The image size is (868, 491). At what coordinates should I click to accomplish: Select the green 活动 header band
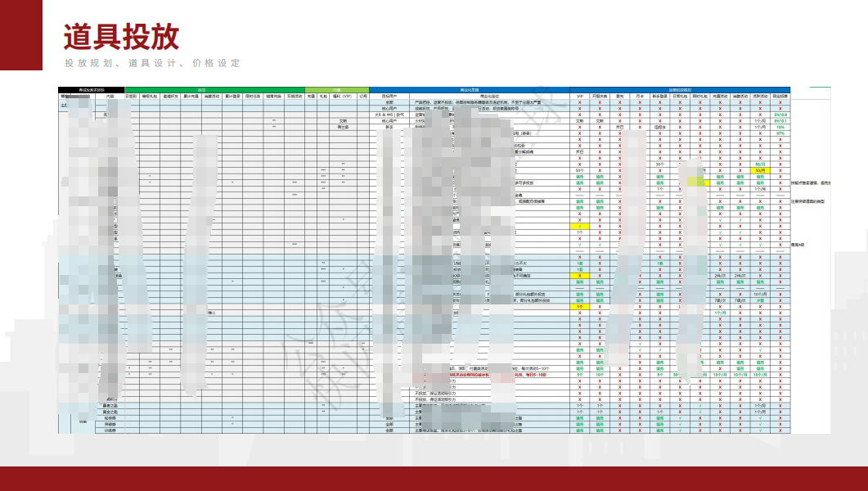pyautogui.click(x=201, y=89)
